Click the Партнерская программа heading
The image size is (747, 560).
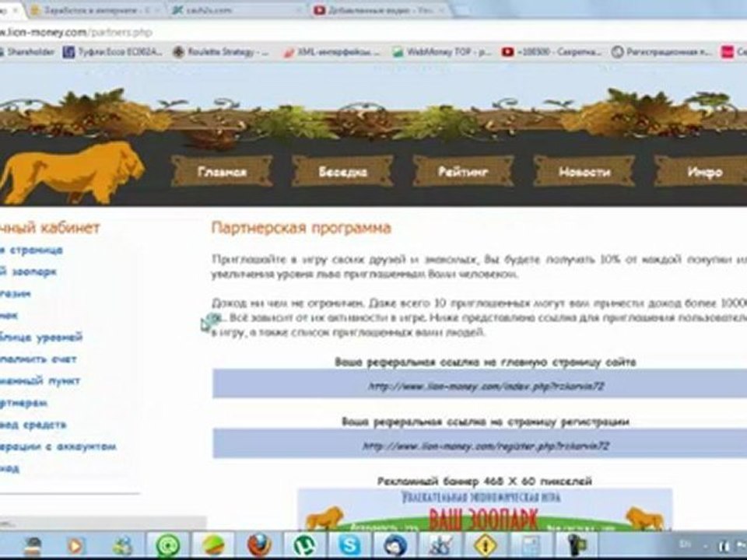(301, 228)
